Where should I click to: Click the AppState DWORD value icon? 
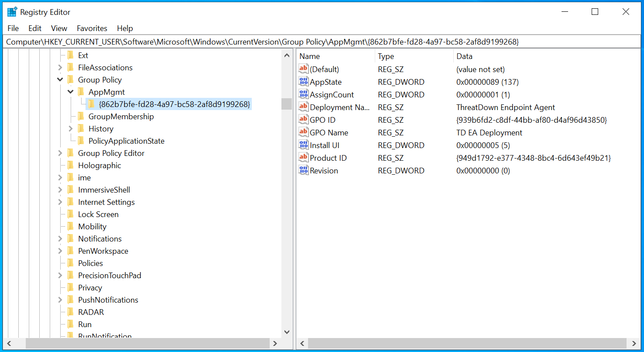point(304,82)
